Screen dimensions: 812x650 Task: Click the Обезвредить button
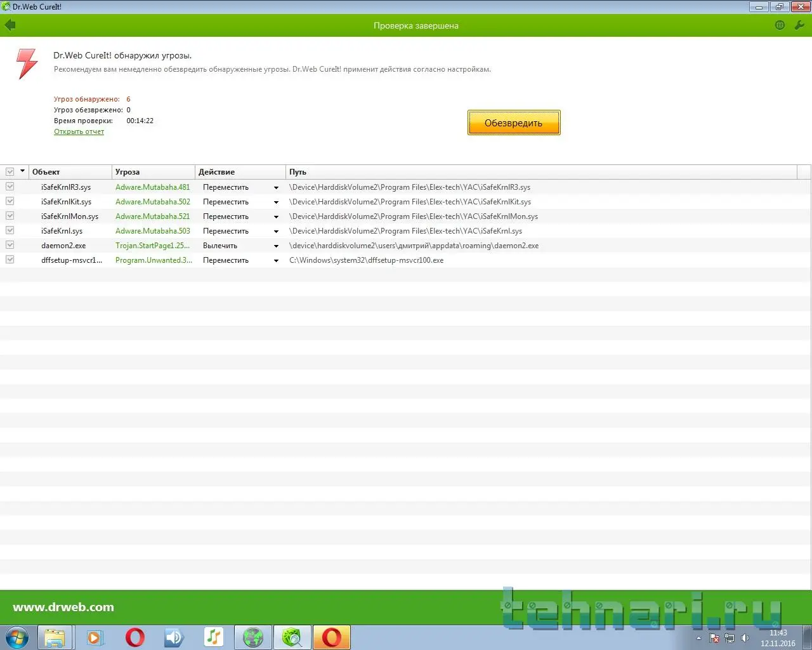(514, 123)
